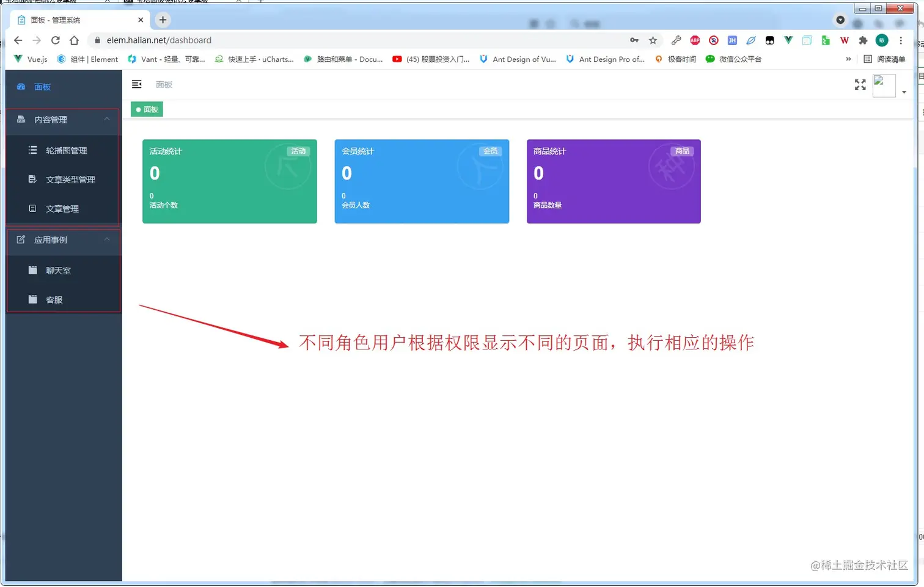Click the 文章管理 page icon

[31, 208]
